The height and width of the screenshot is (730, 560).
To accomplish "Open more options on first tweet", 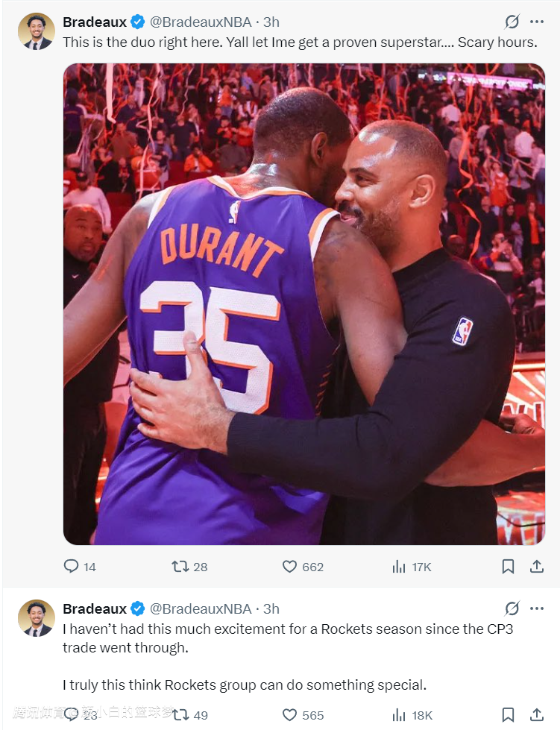I will point(537,22).
